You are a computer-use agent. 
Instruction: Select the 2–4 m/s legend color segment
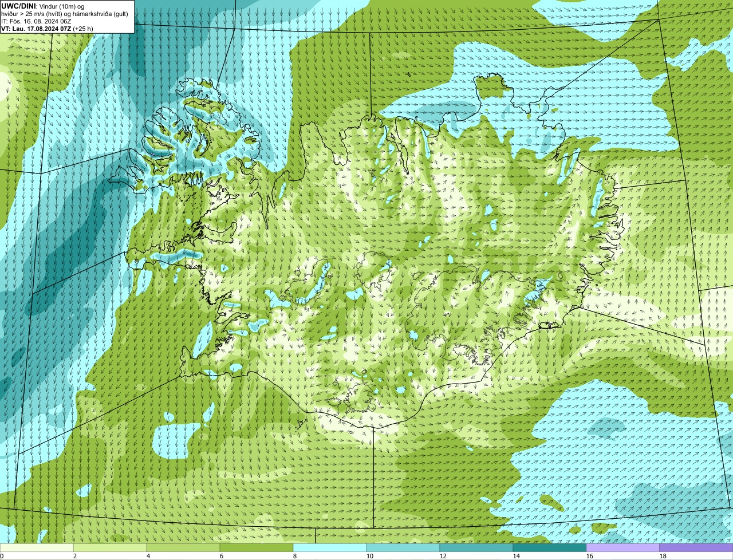tap(110, 548)
